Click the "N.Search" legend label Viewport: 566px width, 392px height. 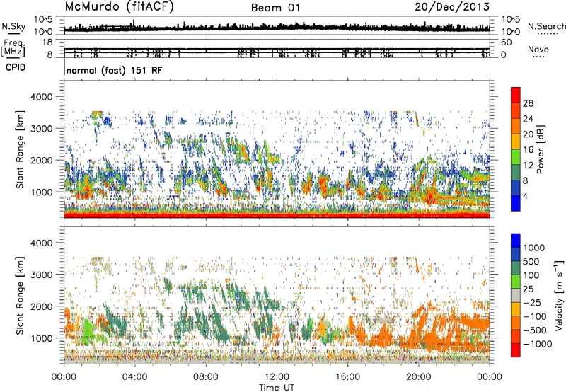coord(546,26)
